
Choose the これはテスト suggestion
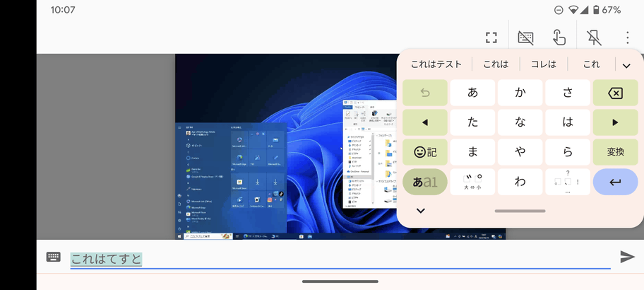pos(436,64)
